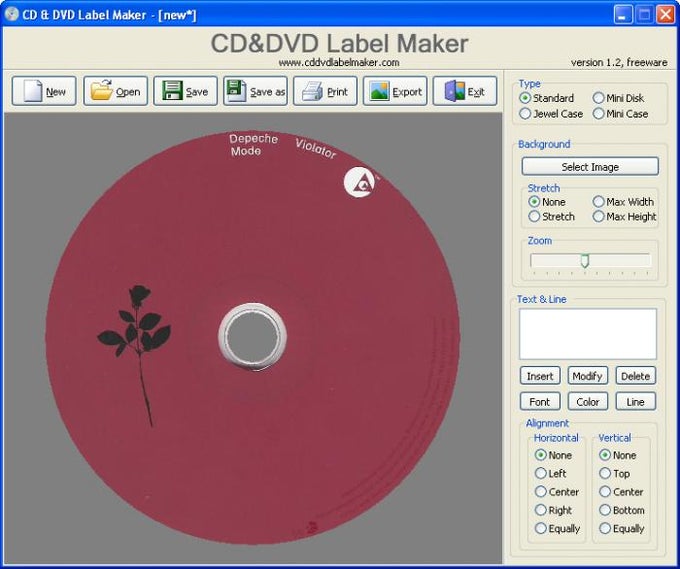Click the white triangle logo on the disc

(360, 183)
